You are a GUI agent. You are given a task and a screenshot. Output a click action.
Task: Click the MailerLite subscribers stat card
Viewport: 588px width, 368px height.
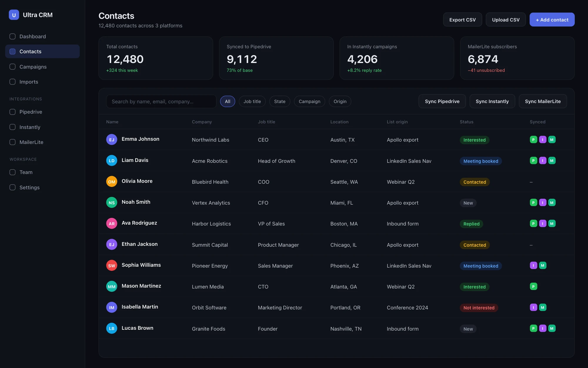point(517,58)
